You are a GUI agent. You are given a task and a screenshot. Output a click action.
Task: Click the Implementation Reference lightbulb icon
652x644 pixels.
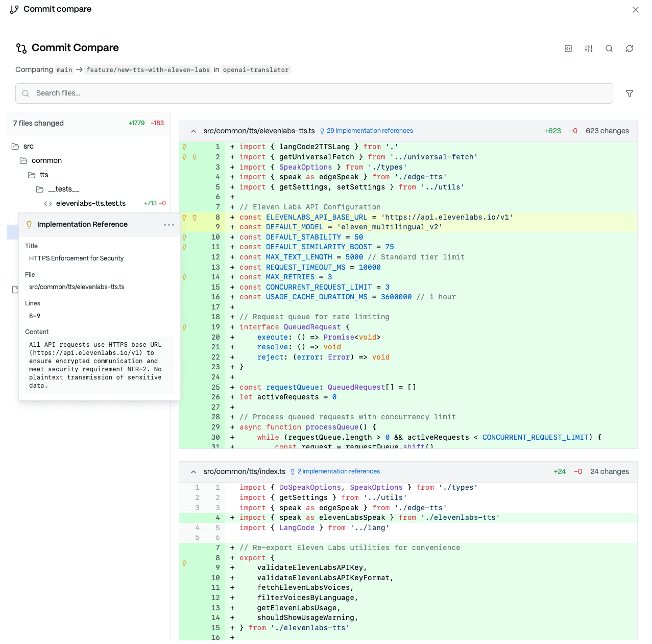[x=29, y=225]
